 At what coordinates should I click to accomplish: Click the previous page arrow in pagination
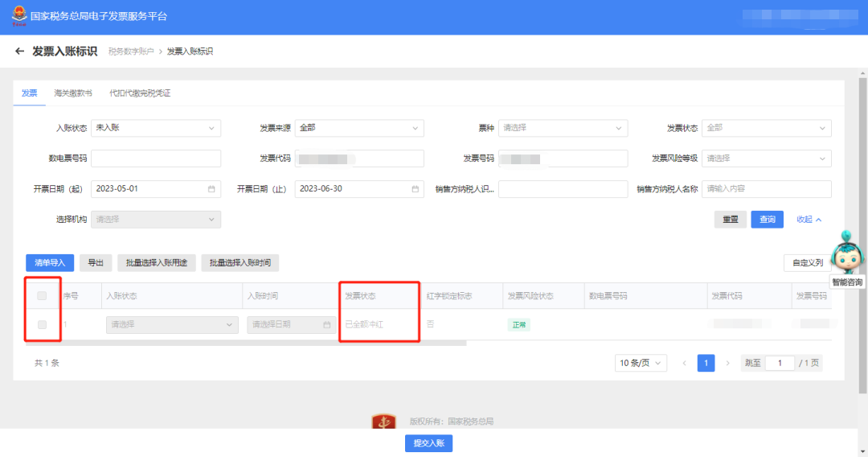[x=684, y=363]
